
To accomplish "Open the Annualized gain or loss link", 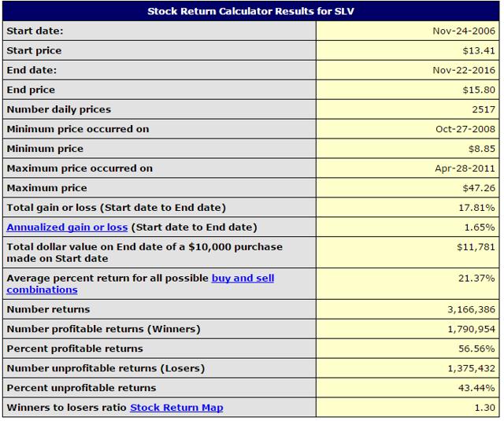I will click(x=67, y=227).
